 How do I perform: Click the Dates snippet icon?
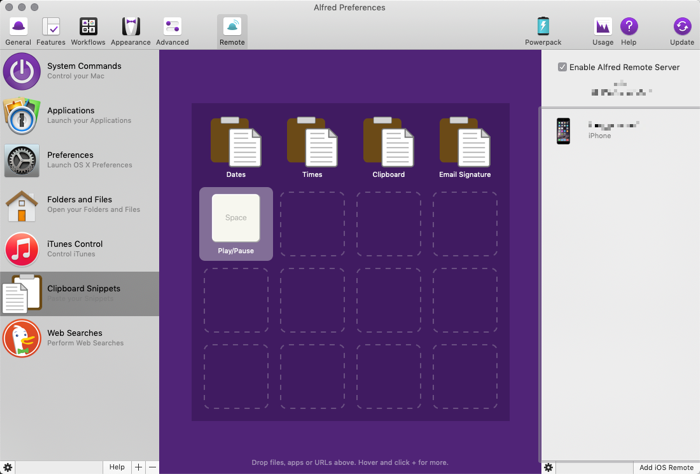[236, 142]
